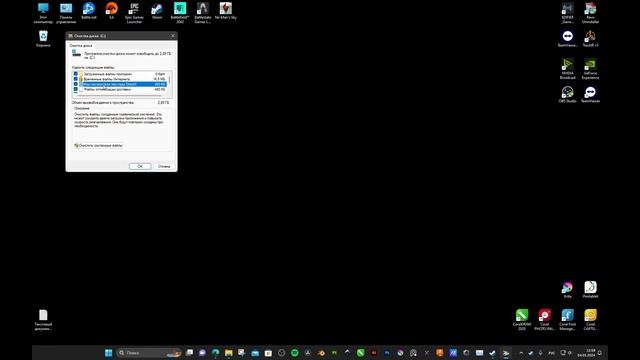Click the Spotify icon in the taskbar

pos(295,353)
